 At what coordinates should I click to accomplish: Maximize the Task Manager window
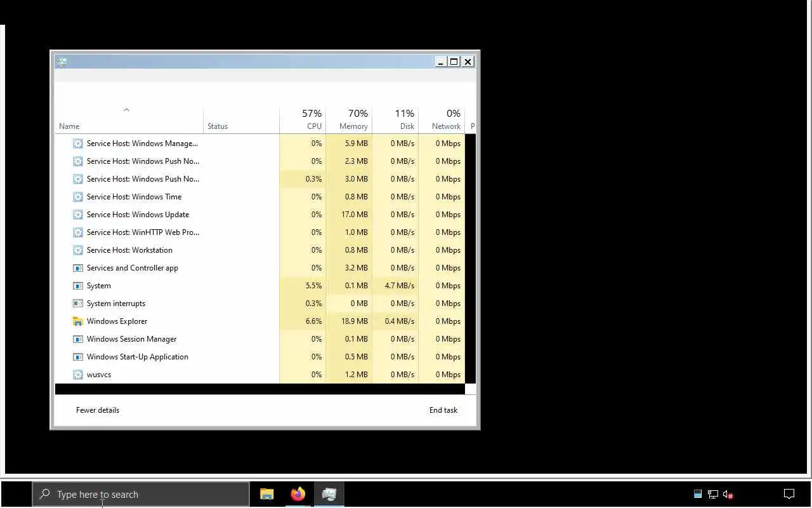[x=454, y=62]
